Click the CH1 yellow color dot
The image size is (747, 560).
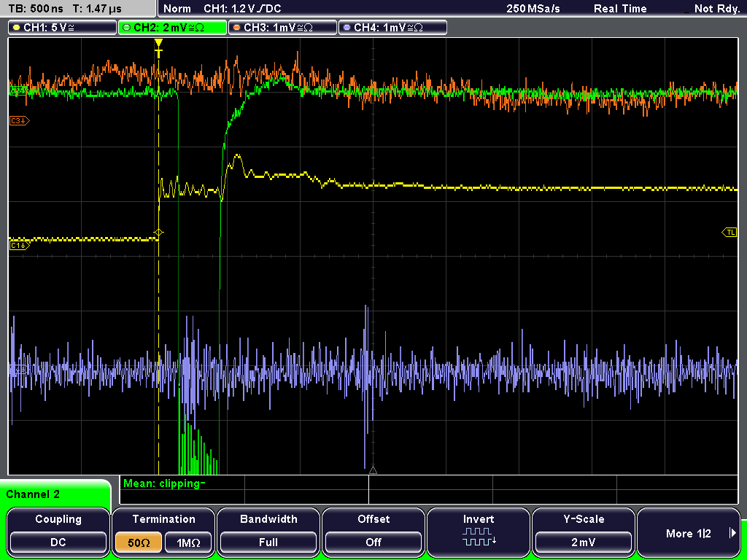click(x=17, y=28)
